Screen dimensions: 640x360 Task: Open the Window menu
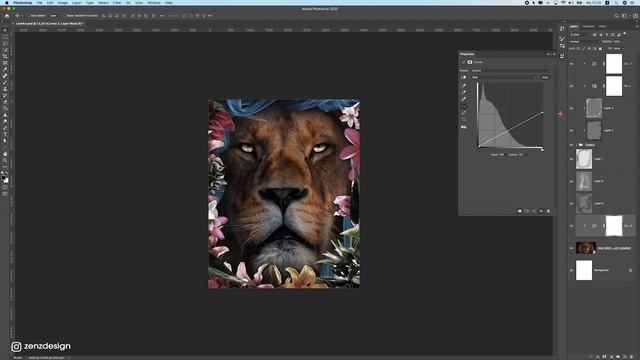point(153,2)
